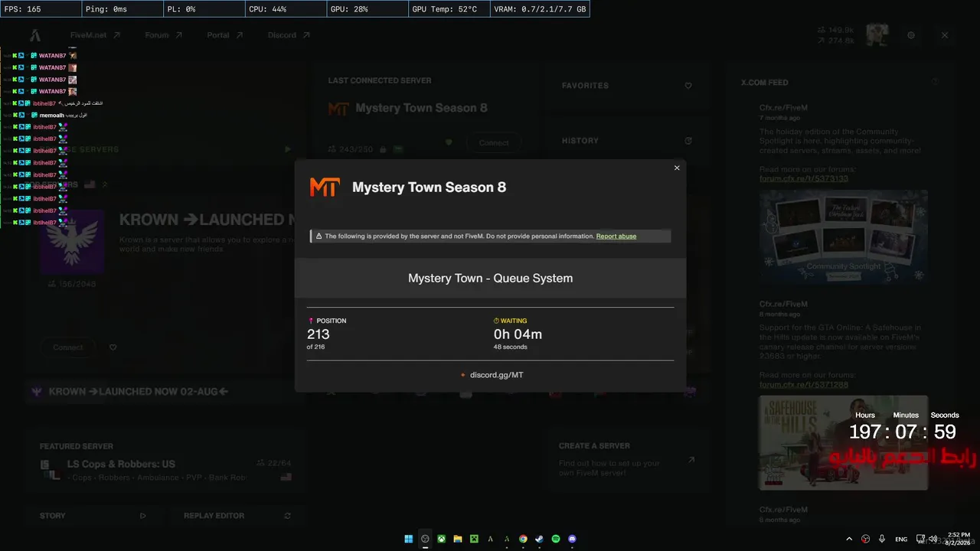Screen dimensions: 980x551
Task: Click Mystery Town - Queue System heading
Action: (490, 278)
